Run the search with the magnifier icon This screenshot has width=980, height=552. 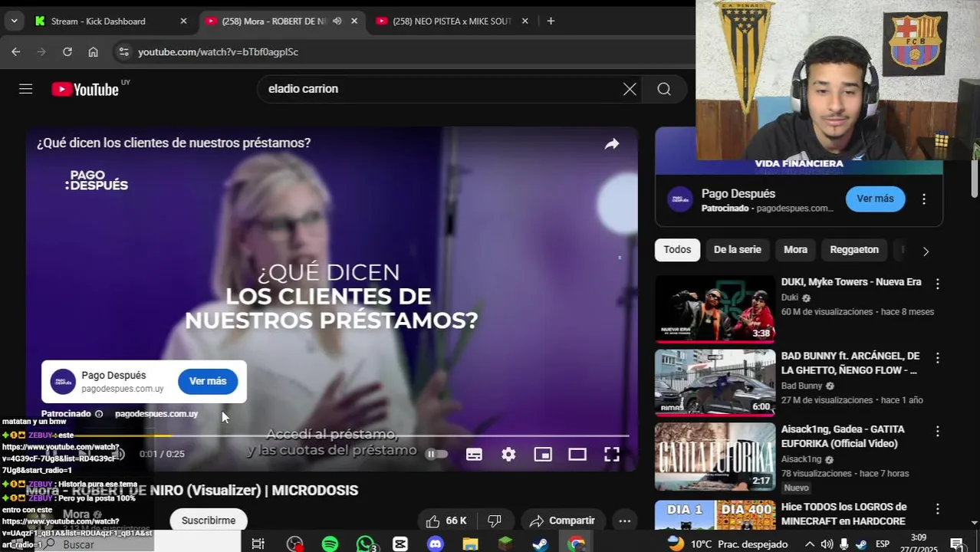pyautogui.click(x=664, y=89)
